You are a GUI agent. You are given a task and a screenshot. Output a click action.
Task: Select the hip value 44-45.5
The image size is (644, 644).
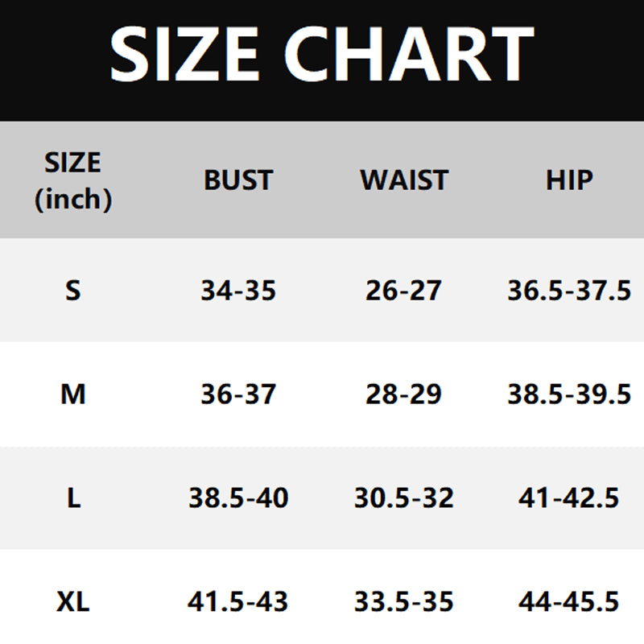[569, 601]
